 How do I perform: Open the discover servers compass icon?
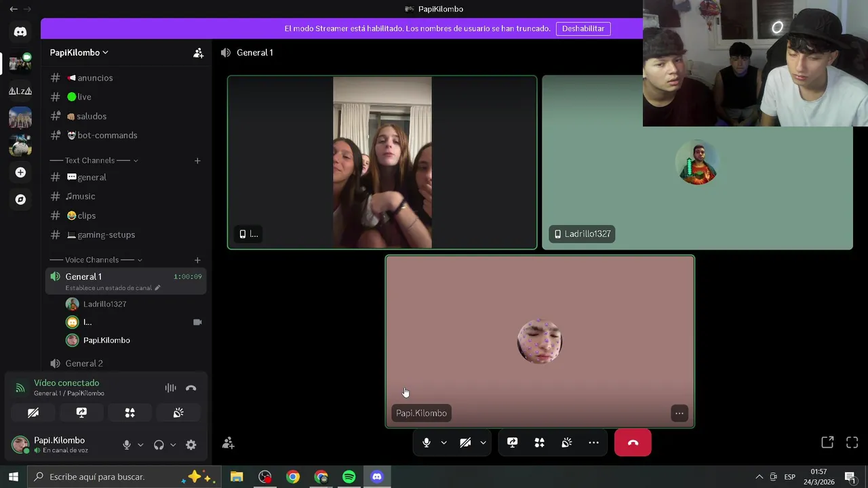point(20,199)
